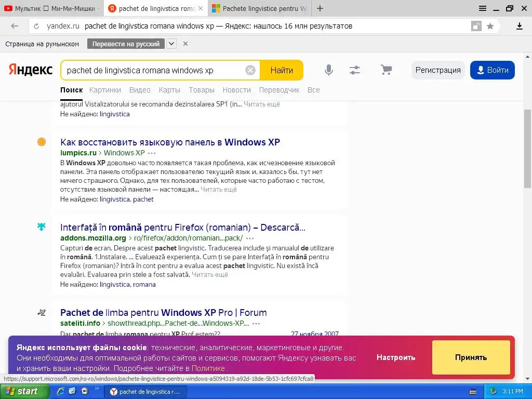Viewport: 532px width, 399px height.
Task: Click the lumpics.ru domain link
Action: point(78,153)
